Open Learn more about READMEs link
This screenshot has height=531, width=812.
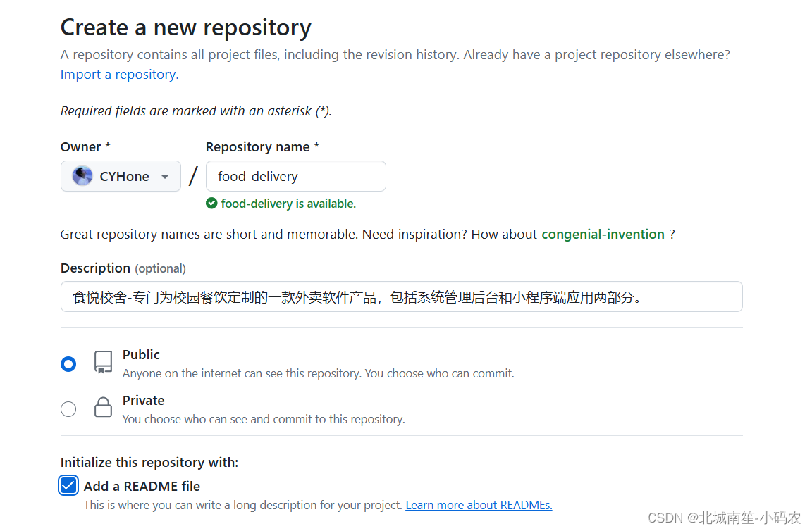(479, 505)
